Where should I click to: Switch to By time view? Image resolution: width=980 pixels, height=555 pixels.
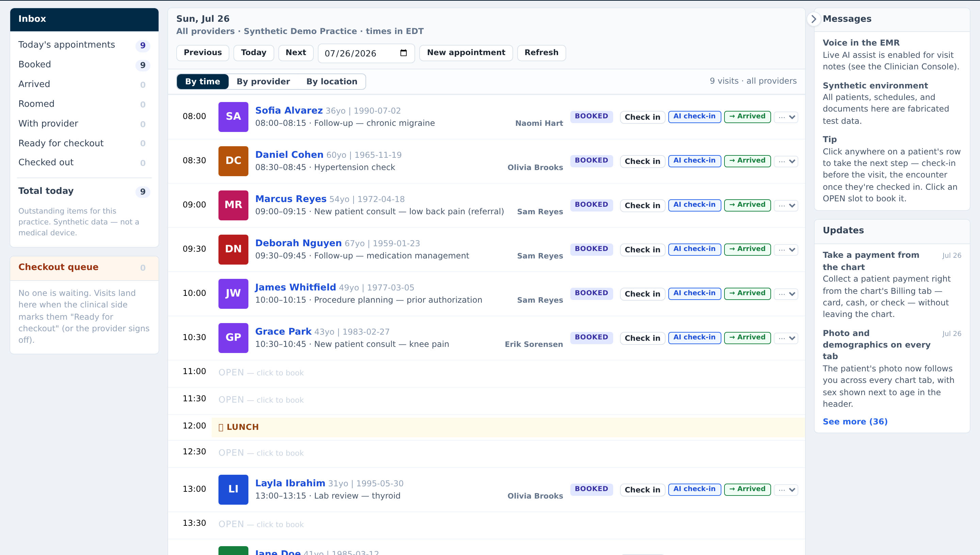[x=202, y=82]
